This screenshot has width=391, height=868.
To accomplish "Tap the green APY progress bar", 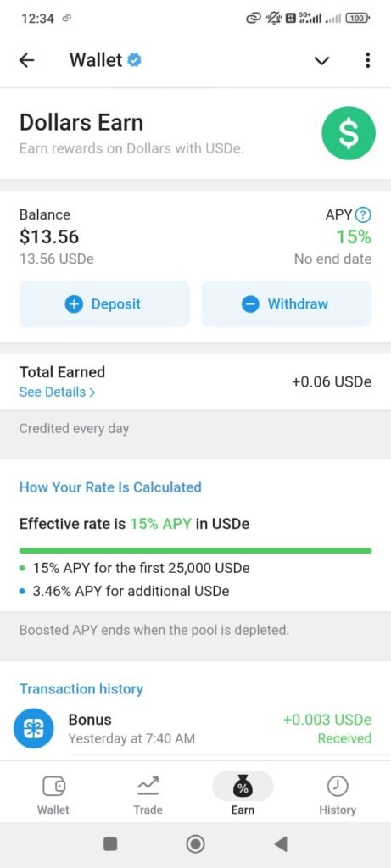I will (x=195, y=551).
